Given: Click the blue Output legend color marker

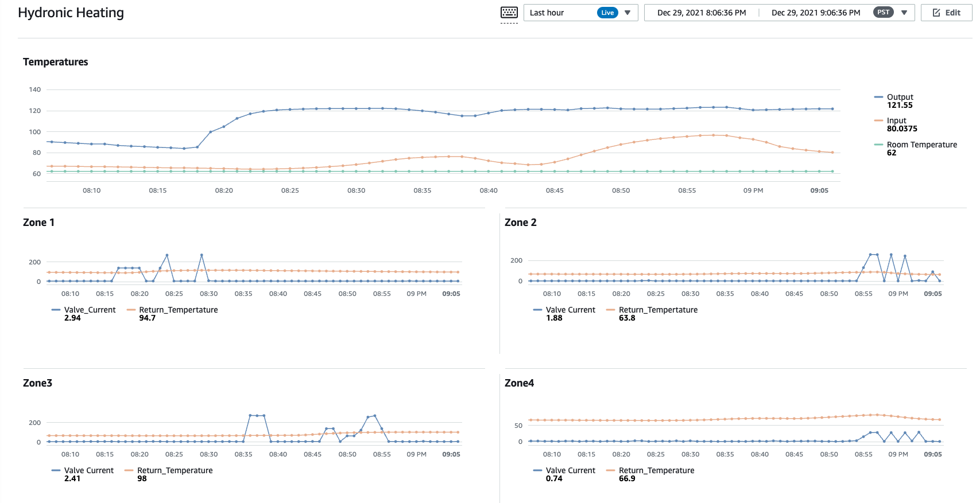Looking at the screenshot, I should pos(878,97).
